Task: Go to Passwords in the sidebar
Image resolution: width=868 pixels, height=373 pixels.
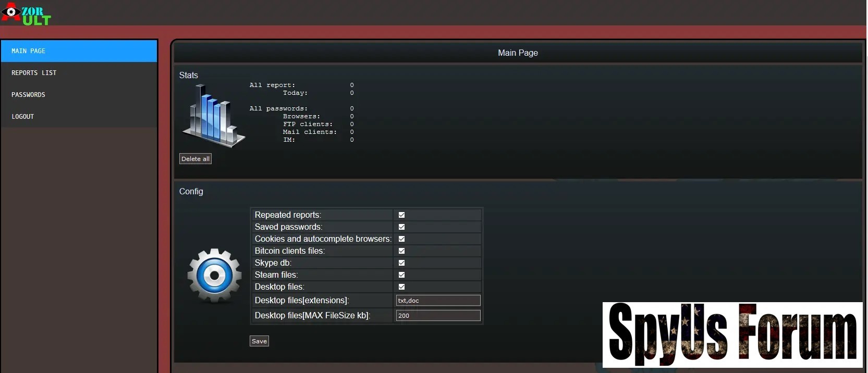Action: pyautogui.click(x=79, y=95)
